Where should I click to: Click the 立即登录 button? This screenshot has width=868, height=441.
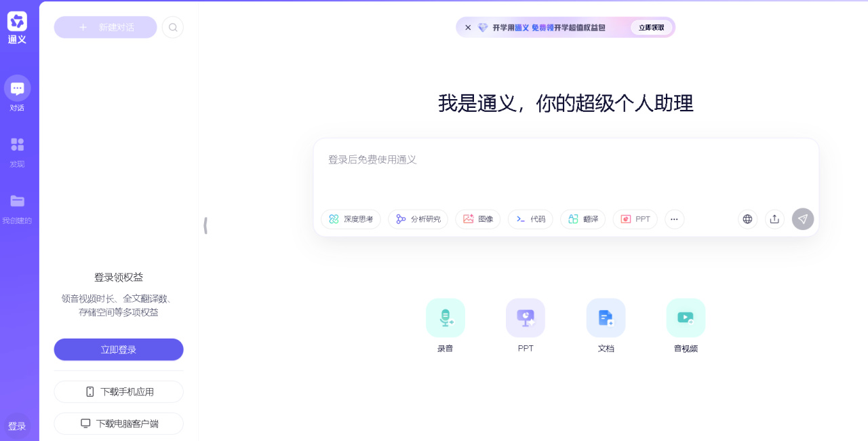[x=119, y=349]
